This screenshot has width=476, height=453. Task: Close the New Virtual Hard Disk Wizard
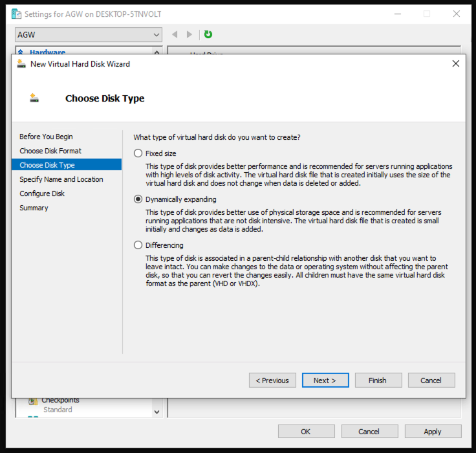coord(456,64)
